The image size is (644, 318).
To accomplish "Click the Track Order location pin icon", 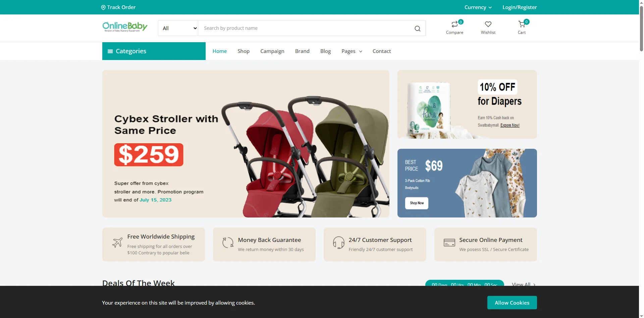I will 103,7.
